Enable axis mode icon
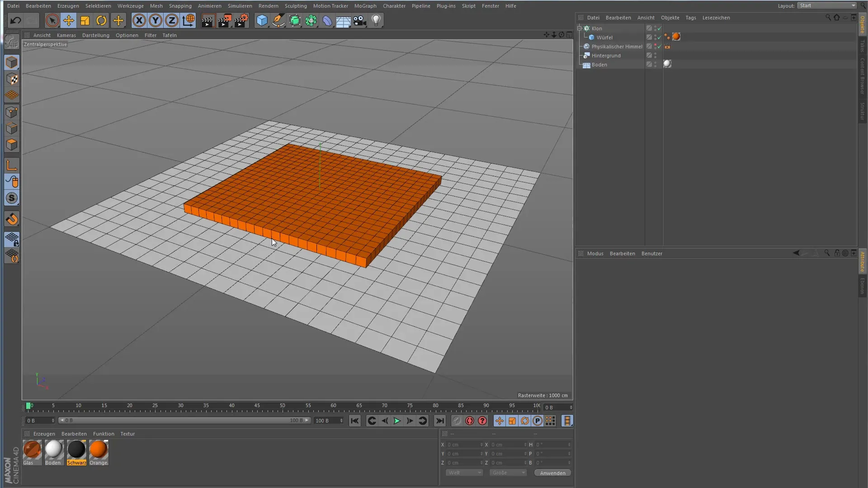The image size is (868, 488). point(12,165)
